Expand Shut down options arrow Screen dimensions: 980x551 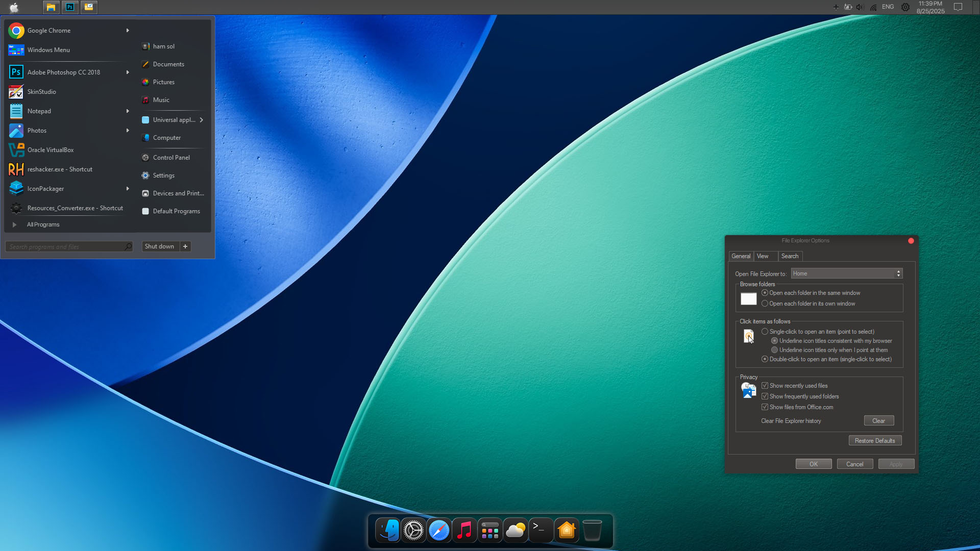pyautogui.click(x=185, y=246)
